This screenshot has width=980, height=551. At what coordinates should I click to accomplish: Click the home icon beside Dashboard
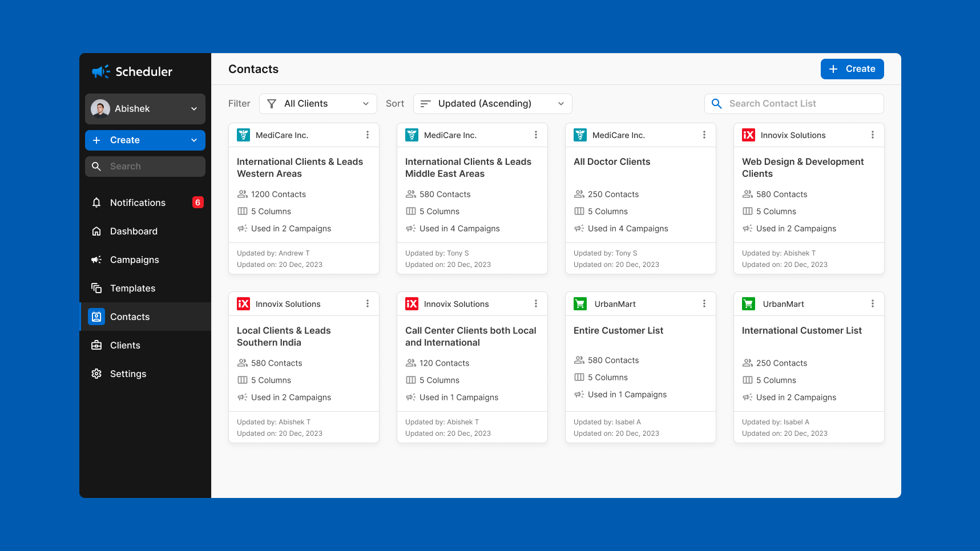point(96,231)
